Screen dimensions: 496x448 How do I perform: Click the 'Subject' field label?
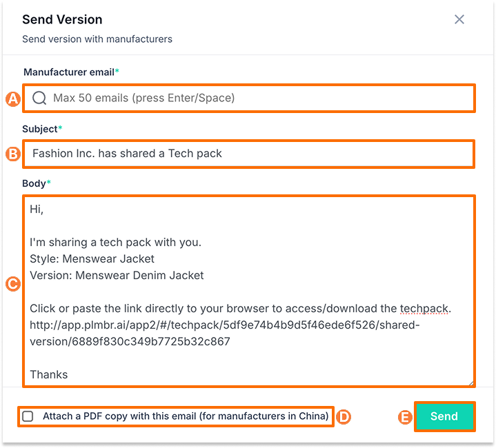[41, 128]
